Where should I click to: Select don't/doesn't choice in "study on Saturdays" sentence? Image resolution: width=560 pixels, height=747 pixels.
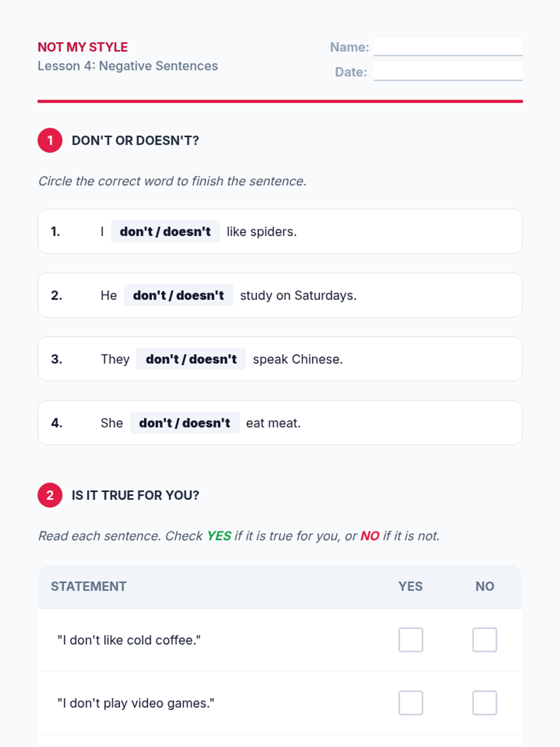point(178,296)
